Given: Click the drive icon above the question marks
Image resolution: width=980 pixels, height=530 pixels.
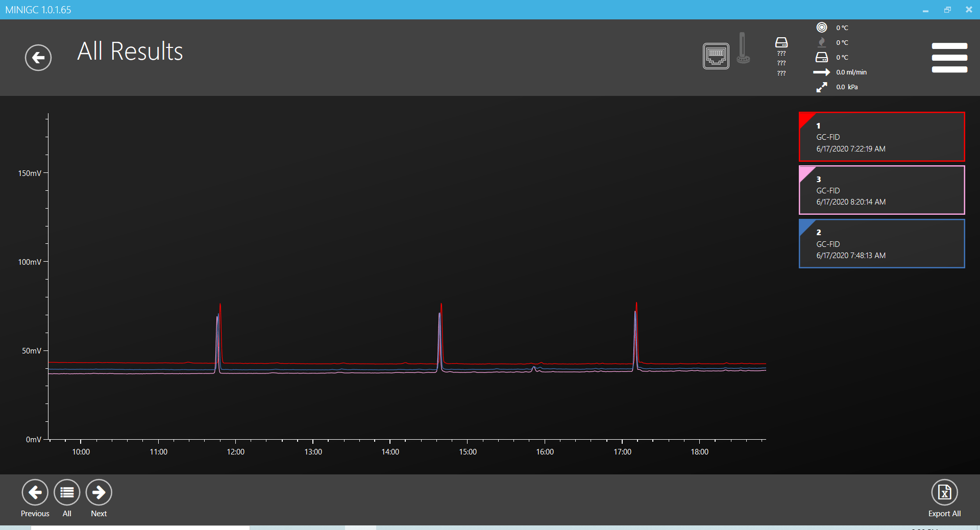Looking at the screenshot, I should coord(781,42).
